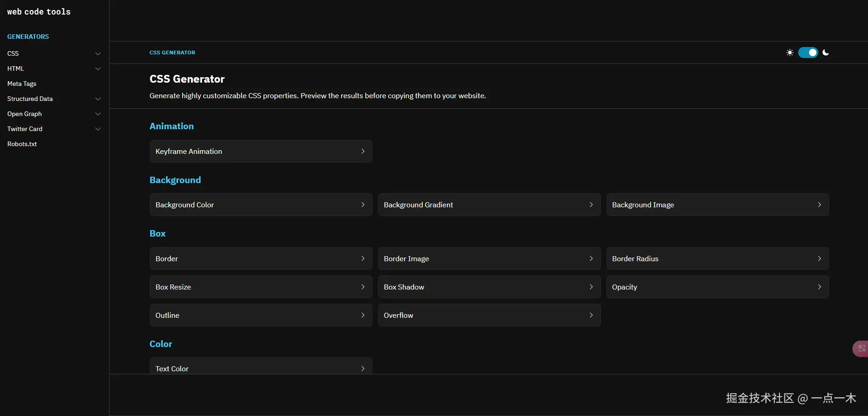Open Meta Tags in sidebar
This screenshot has height=416, width=868.
pos(22,84)
